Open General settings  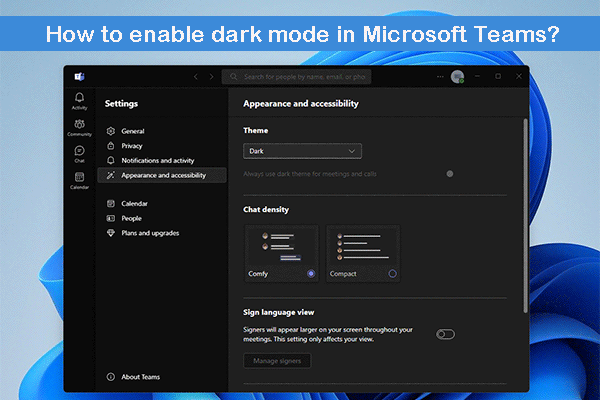tap(162, 131)
